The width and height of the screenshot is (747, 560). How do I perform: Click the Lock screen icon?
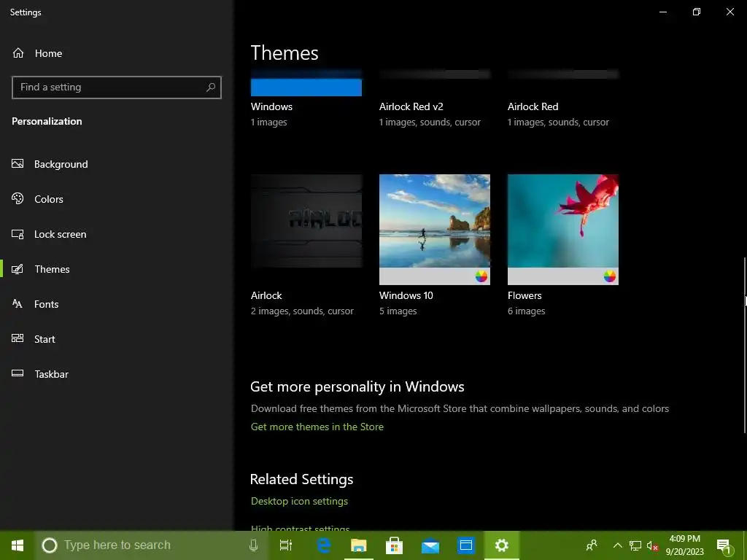18,234
